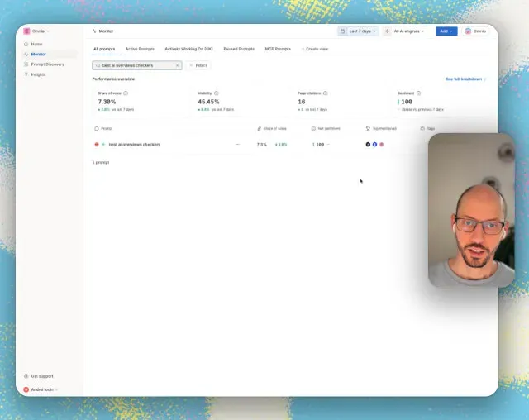Image resolution: width=529 pixels, height=420 pixels.
Task: Click Create view
Action: click(x=315, y=49)
